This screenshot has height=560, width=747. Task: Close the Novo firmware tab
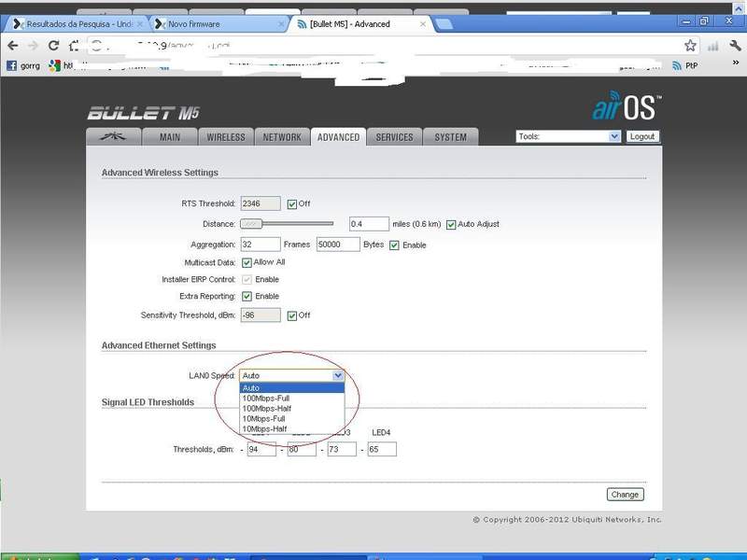tap(281, 24)
